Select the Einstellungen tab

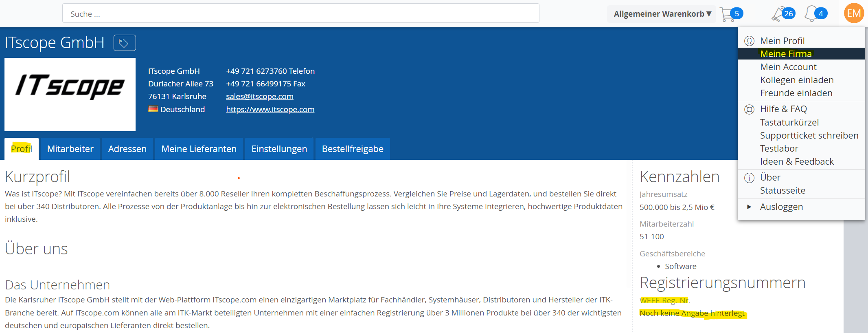coord(279,149)
